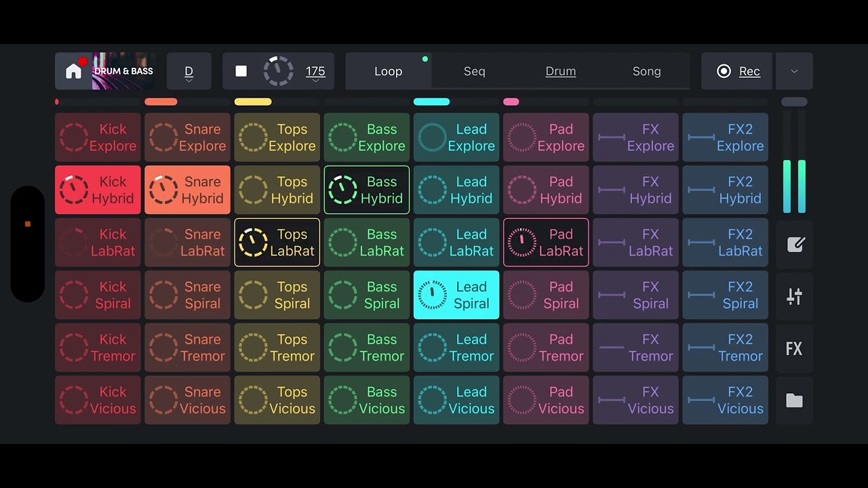The width and height of the screenshot is (868, 488).
Task: Trigger the Bass Explore pad
Action: (x=367, y=138)
